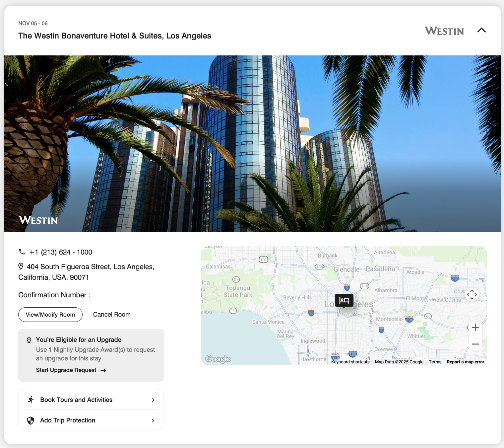This screenshot has height=448, width=504.
Task: Click the Cancel Room link
Action: point(112,315)
